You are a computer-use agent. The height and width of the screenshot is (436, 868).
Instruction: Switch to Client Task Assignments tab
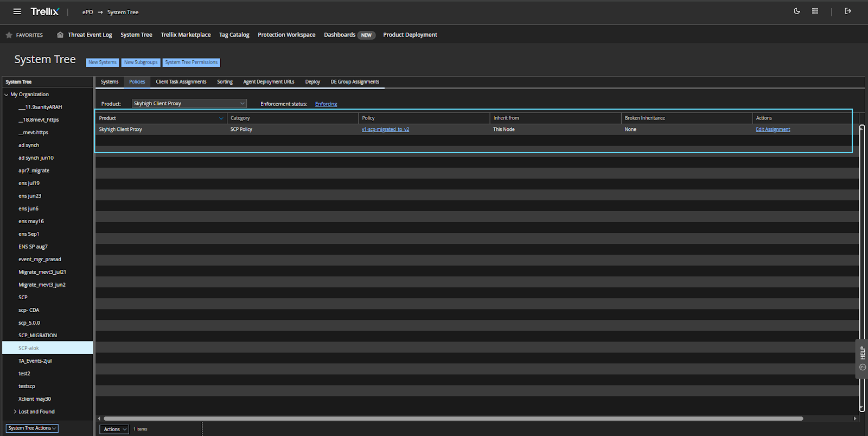coord(181,82)
